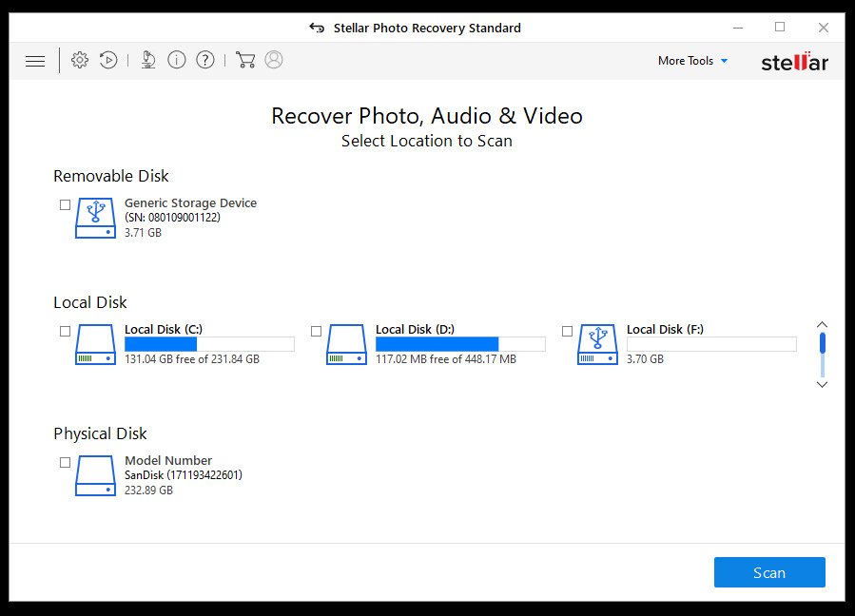This screenshot has width=855, height=616.
Task: Click the back arrow icon in title bar
Action: tap(317, 28)
